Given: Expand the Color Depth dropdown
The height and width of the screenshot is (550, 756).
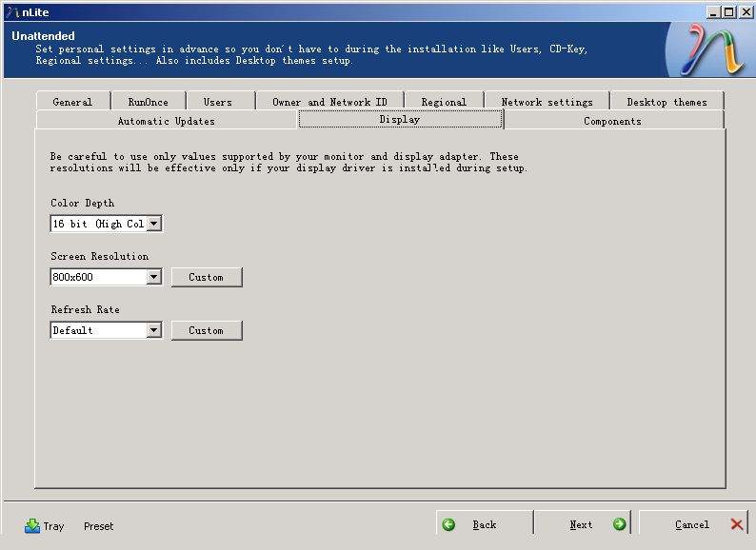Looking at the screenshot, I should [x=154, y=224].
